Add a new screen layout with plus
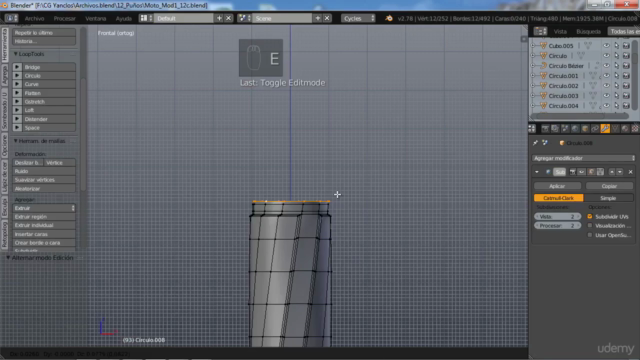The width and height of the screenshot is (640, 360). [x=219, y=18]
